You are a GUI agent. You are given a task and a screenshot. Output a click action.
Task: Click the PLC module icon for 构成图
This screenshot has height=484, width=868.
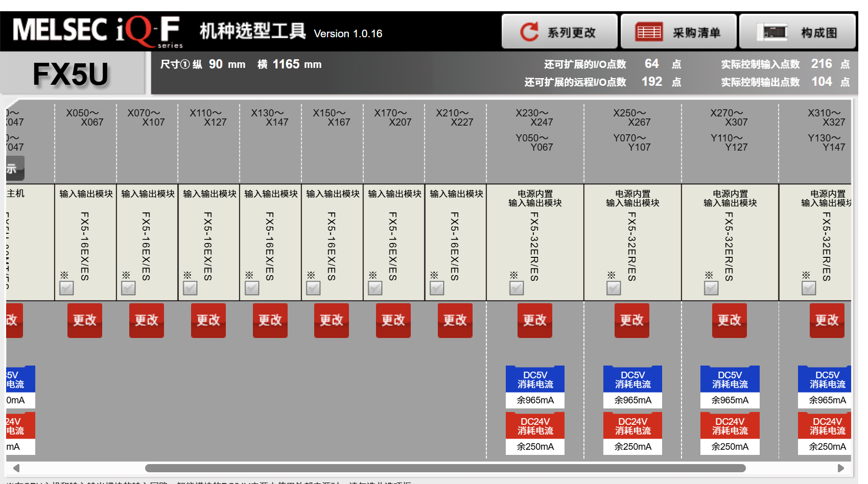click(775, 32)
